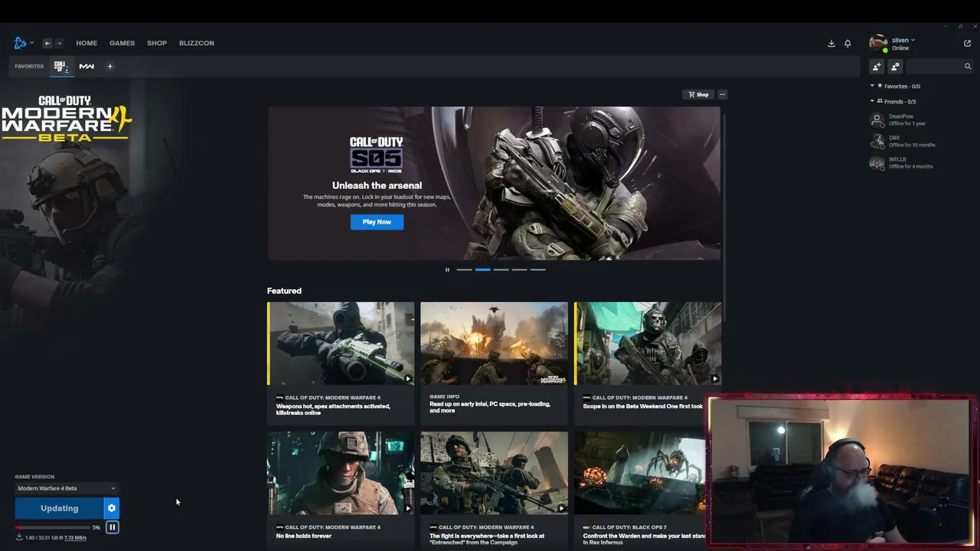Go back with the left arrow button
Screen dimensions: 980x551
click(47, 43)
